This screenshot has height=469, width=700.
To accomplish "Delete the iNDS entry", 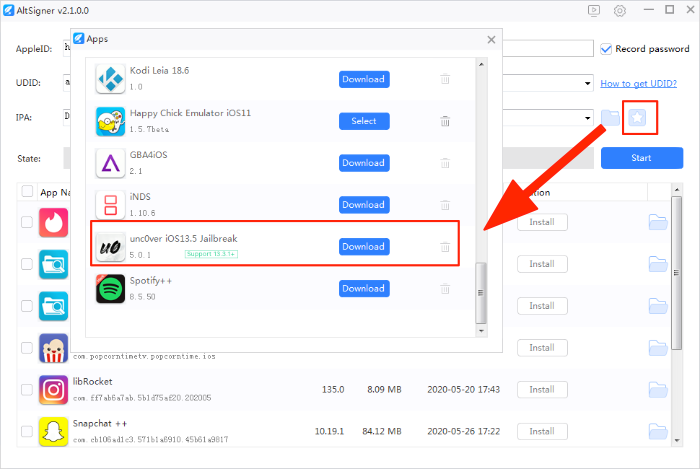I will pos(445,205).
